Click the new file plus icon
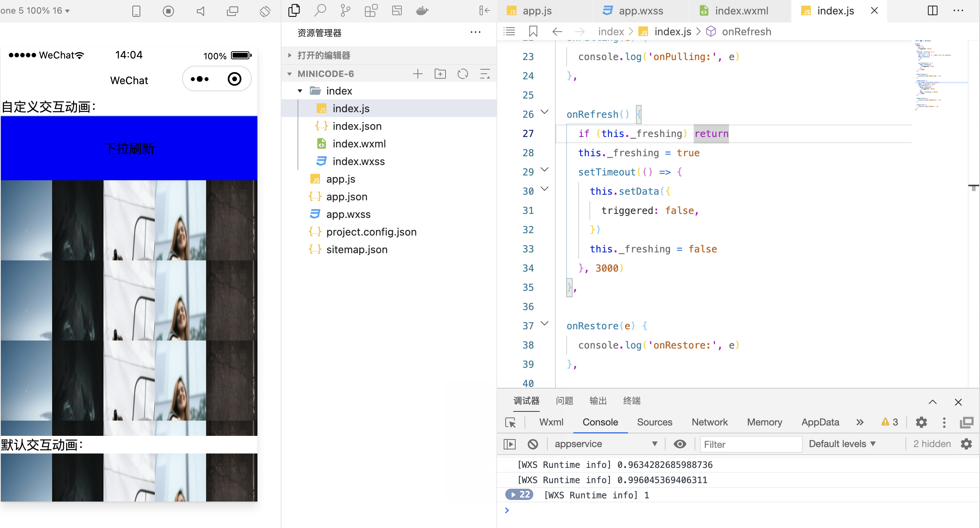This screenshot has width=980, height=528. (418, 74)
